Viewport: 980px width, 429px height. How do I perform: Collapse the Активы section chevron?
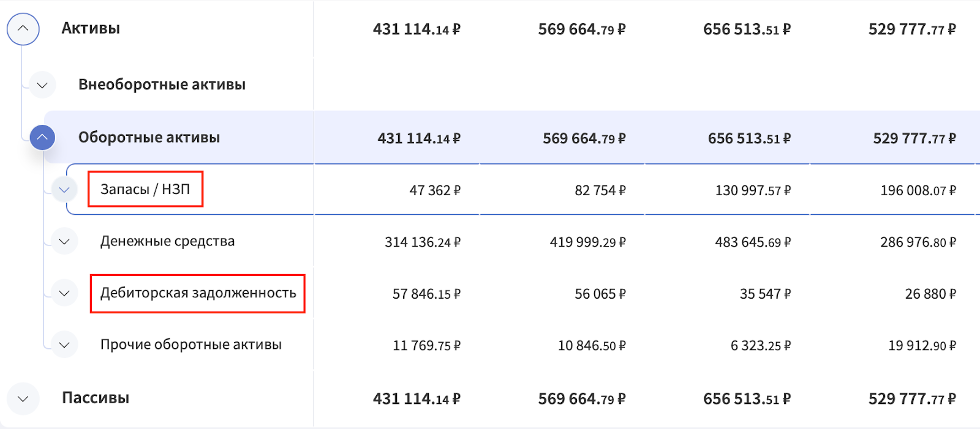click(23, 29)
